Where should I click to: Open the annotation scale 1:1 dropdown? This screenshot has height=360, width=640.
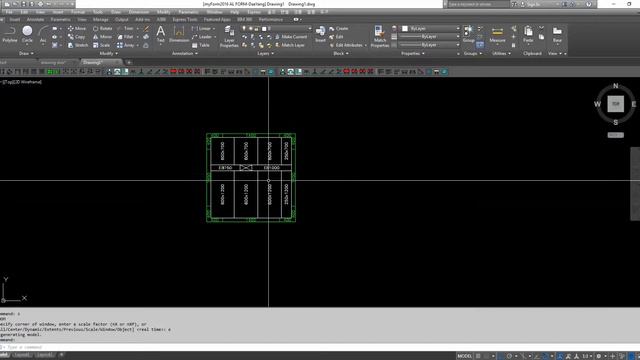(x=587, y=356)
